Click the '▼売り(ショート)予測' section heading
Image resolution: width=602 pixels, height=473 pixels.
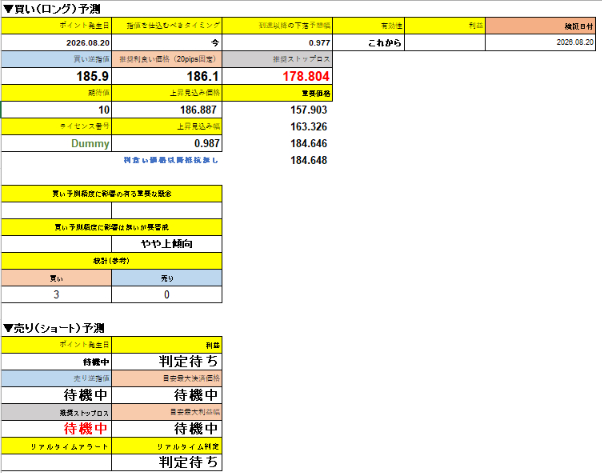53,328
